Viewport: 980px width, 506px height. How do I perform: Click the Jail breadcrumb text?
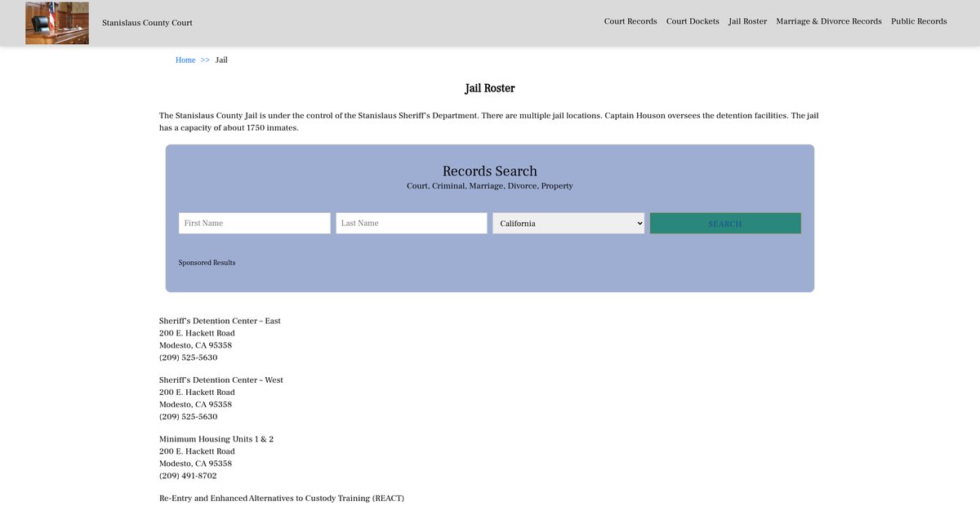pyautogui.click(x=221, y=60)
